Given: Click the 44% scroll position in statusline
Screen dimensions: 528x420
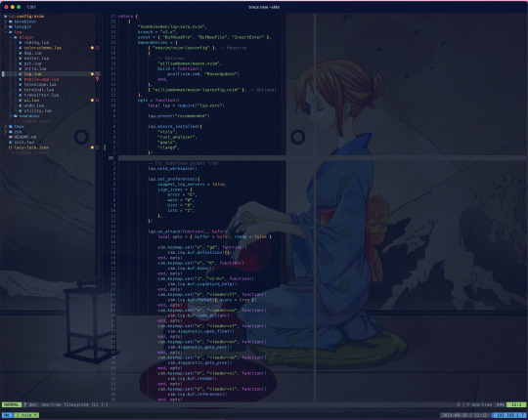Looking at the screenshot, I should (x=501, y=404).
